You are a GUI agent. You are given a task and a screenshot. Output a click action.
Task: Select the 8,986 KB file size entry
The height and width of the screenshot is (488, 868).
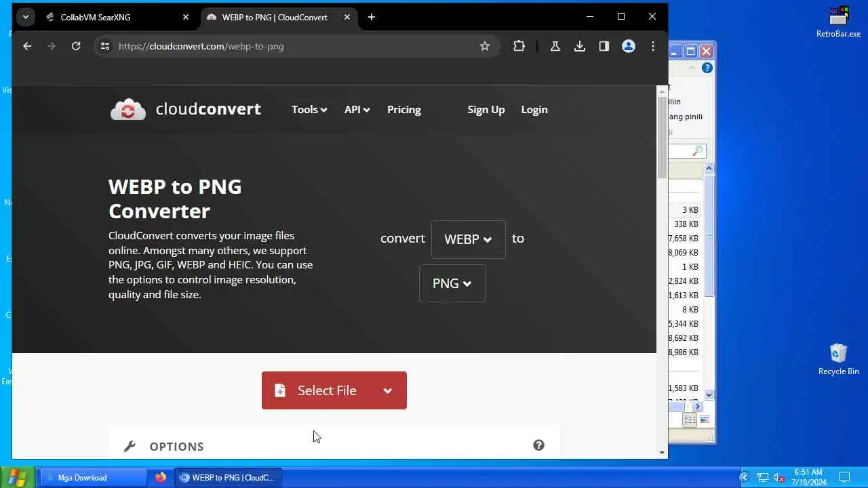pyautogui.click(x=684, y=352)
